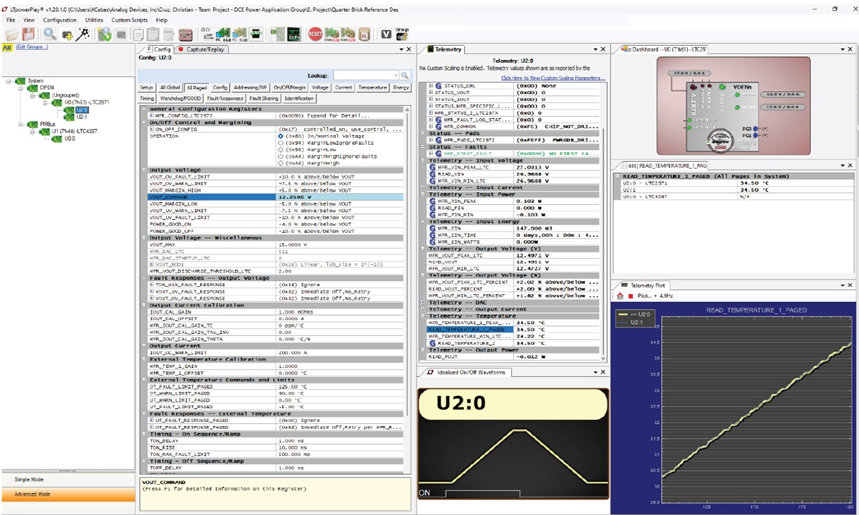
Task: Select the MarginHigh radio option
Action: (280, 162)
